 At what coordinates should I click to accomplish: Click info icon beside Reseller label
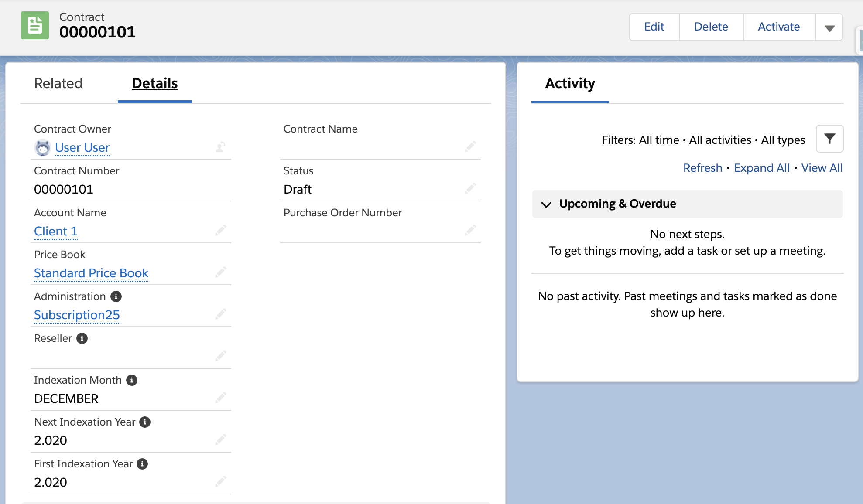click(82, 338)
